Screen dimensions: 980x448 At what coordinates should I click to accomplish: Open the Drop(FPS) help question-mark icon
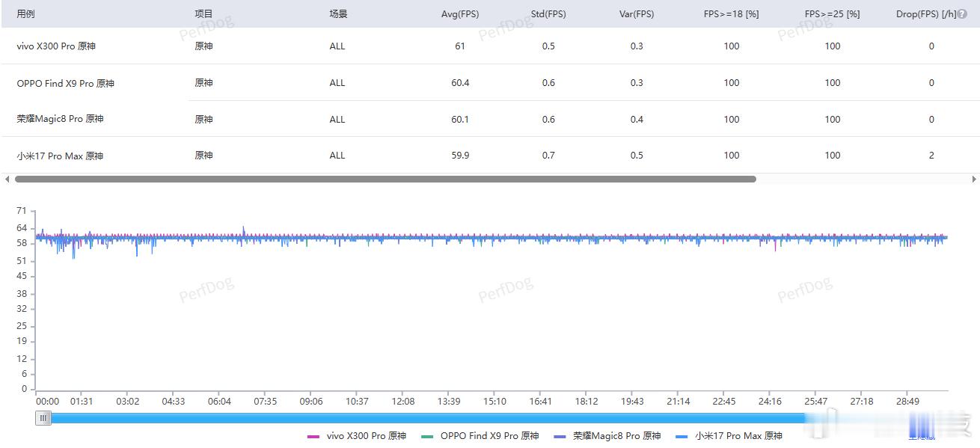click(x=962, y=13)
